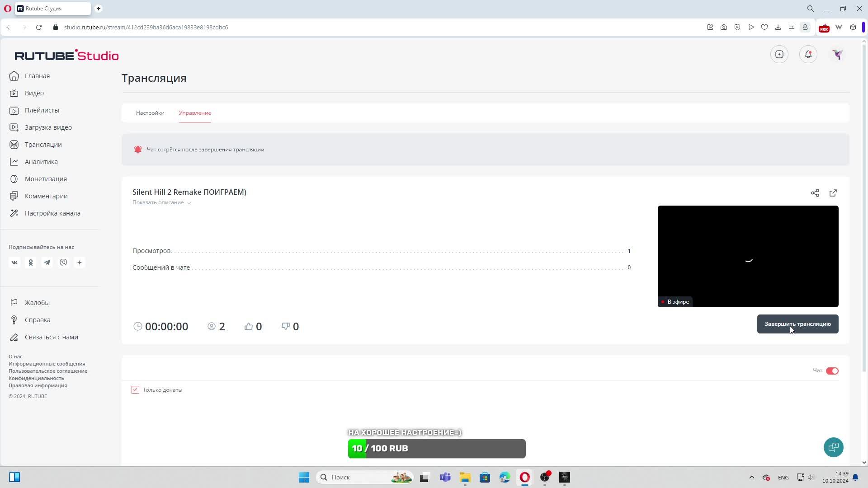Image resolution: width=868 pixels, height=488 pixels.
Task: Disable the Чат toggle switch
Action: [x=832, y=371]
